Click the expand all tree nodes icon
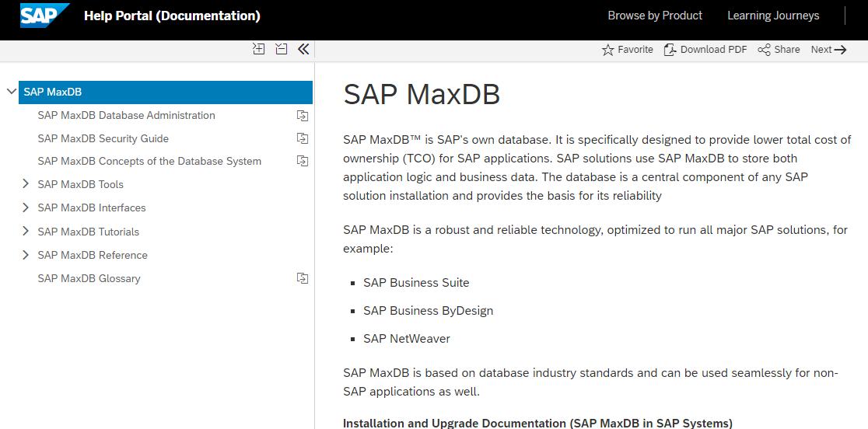 point(259,49)
